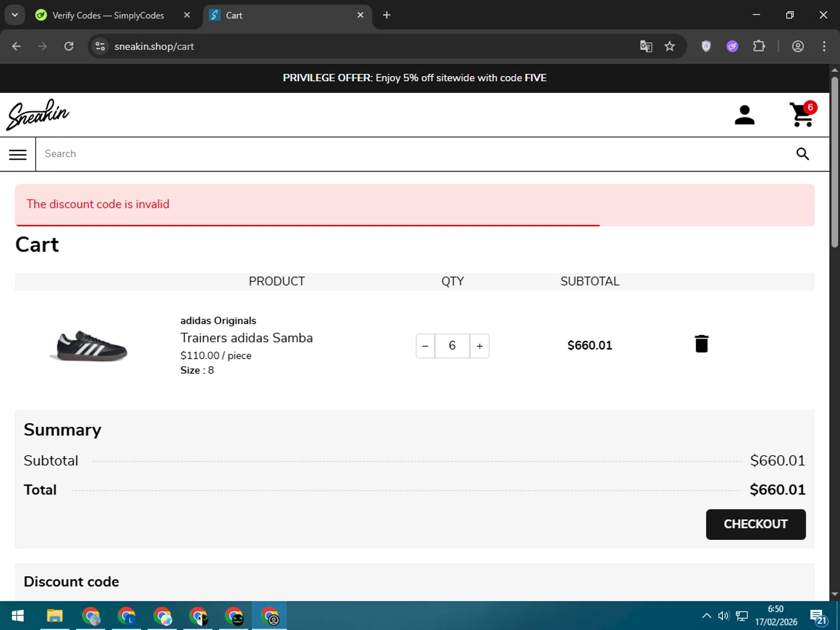This screenshot has height=630, width=840.
Task: Open the Trainers adidas Samba product link
Action: click(x=246, y=338)
